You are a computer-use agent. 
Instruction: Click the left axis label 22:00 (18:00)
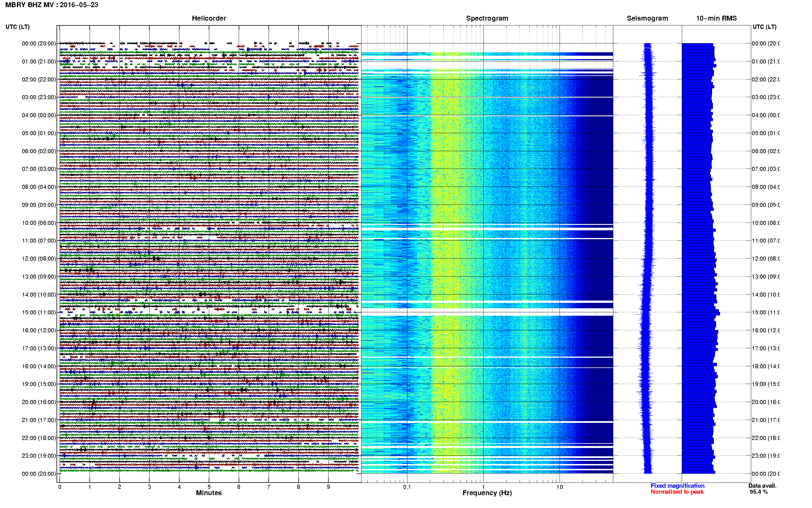[39, 438]
